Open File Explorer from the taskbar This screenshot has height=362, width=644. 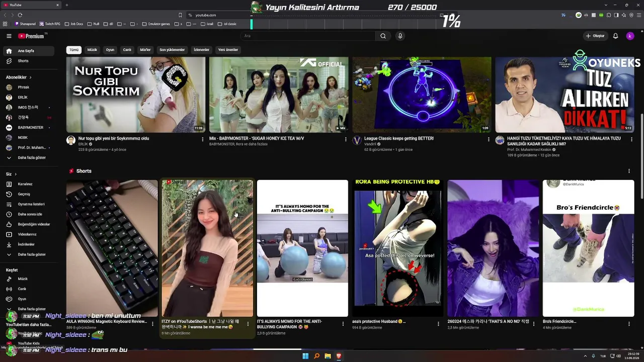click(328, 356)
